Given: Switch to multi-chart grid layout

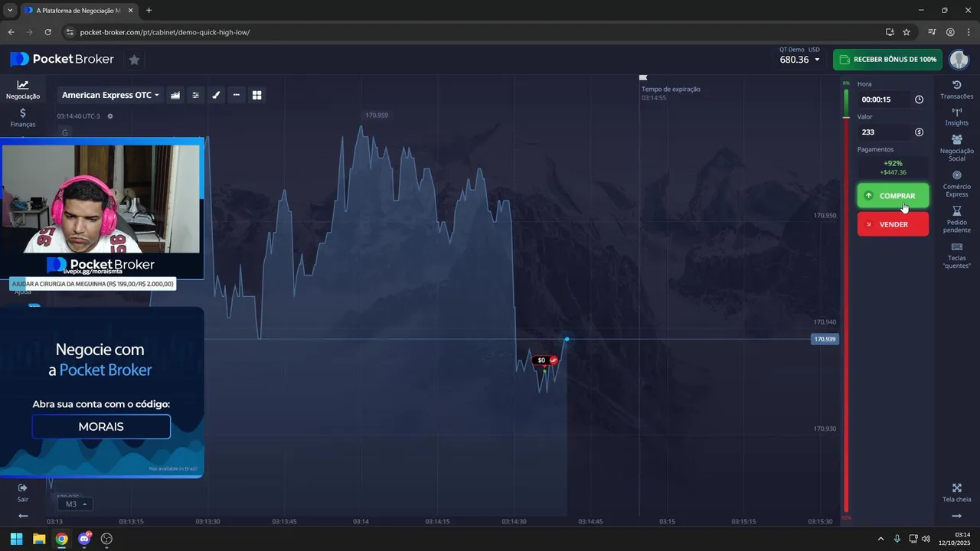Looking at the screenshot, I should click(x=257, y=95).
